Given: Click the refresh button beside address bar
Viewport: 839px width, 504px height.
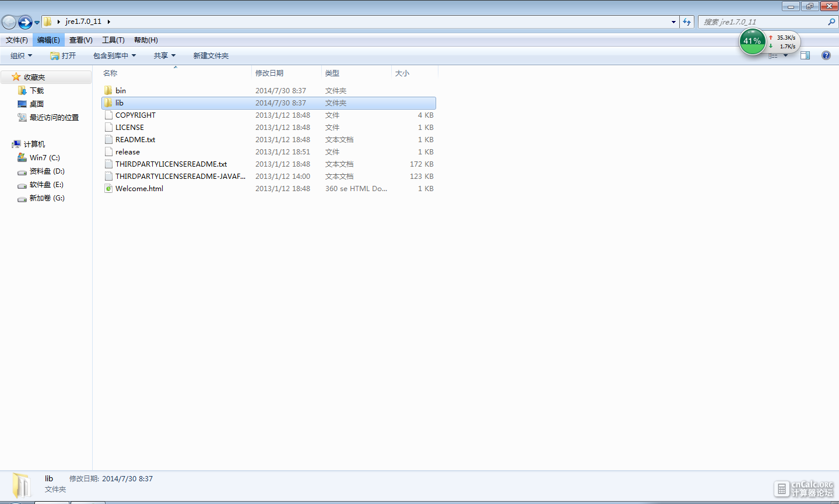Looking at the screenshot, I should (x=687, y=22).
